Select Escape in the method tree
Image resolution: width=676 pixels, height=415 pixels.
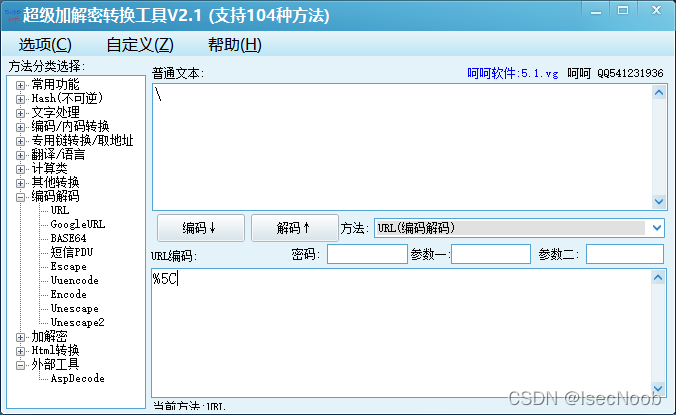click(68, 266)
